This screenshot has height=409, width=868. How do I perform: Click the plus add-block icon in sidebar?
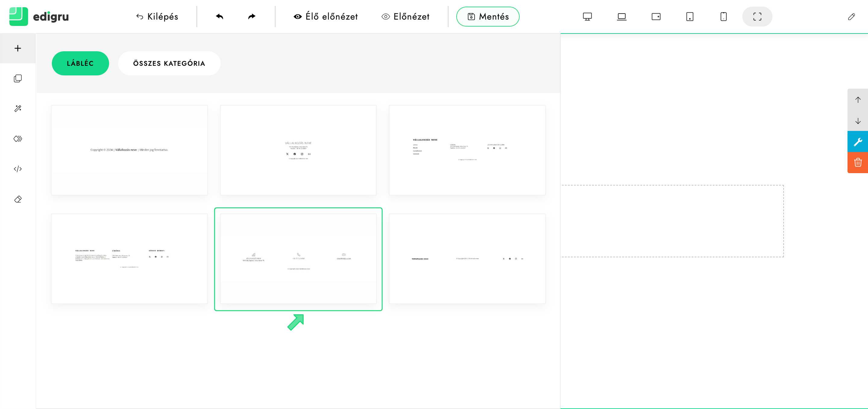coord(18,48)
